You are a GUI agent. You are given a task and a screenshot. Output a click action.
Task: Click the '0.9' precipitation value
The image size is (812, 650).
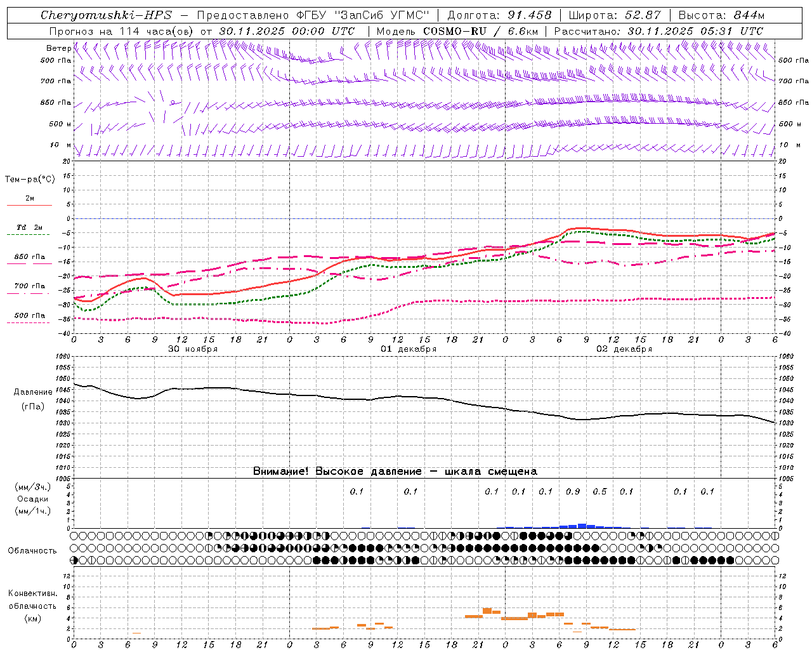[x=573, y=491]
